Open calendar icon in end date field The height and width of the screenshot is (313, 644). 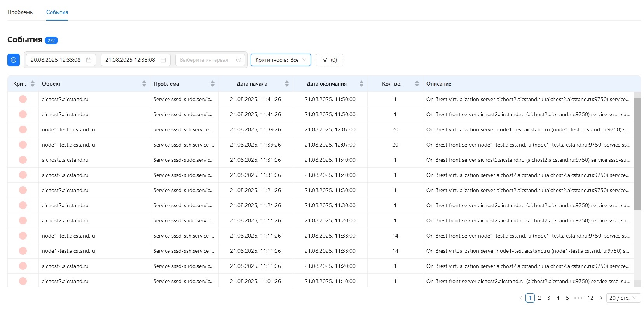point(163,60)
